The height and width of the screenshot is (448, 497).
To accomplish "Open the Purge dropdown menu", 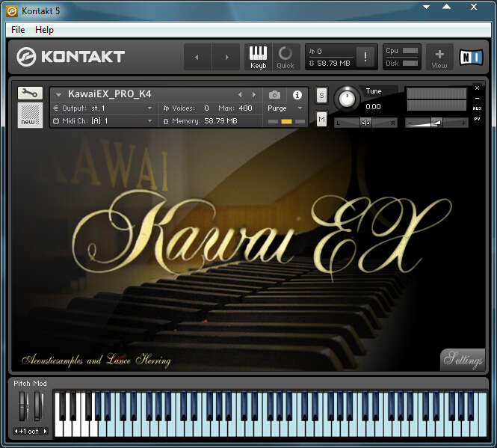I will [285, 108].
